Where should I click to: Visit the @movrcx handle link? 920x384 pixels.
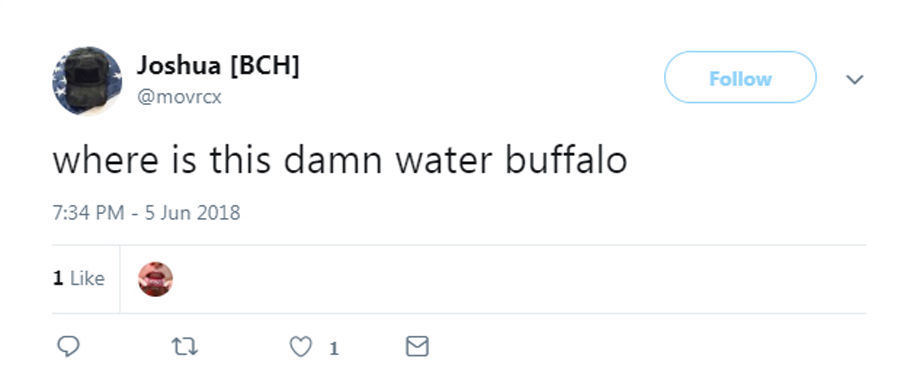[x=179, y=97]
